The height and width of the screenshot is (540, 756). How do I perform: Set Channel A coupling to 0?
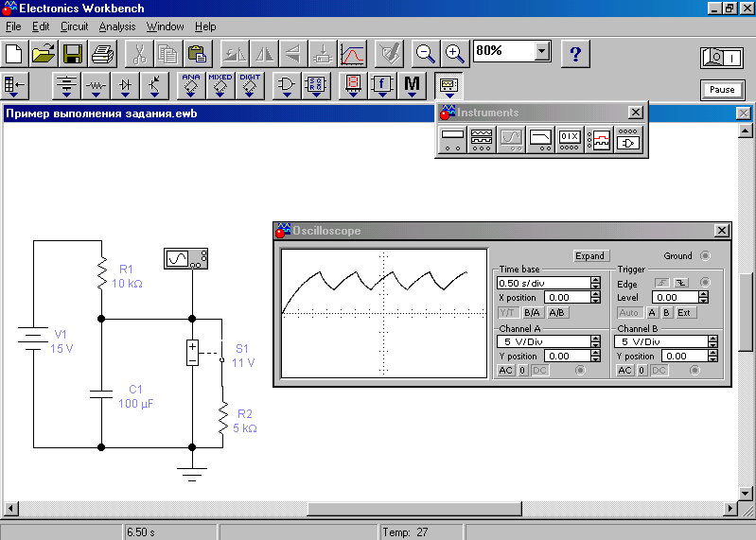522,371
